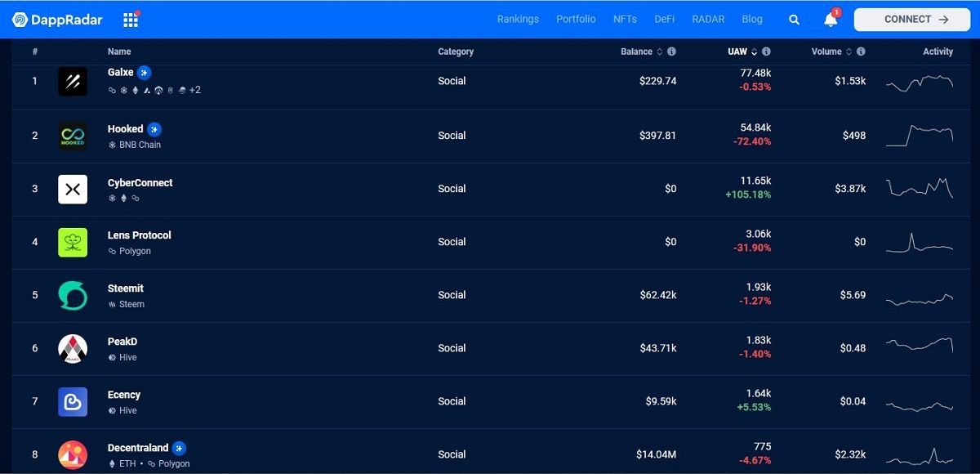Open the apps grid menu icon
This screenshot has height=474, width=980.
click(x=131, y=20)
